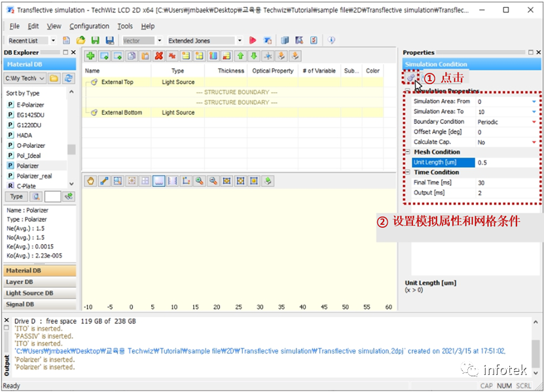Collapse the Time Condition section
The image size is (544, 392).
[x=408, y=172]
